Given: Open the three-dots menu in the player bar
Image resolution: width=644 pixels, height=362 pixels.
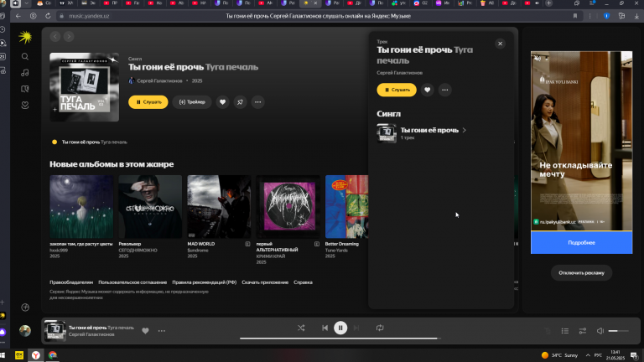Looking at the screenshot, I should click(x=162, y=331).
